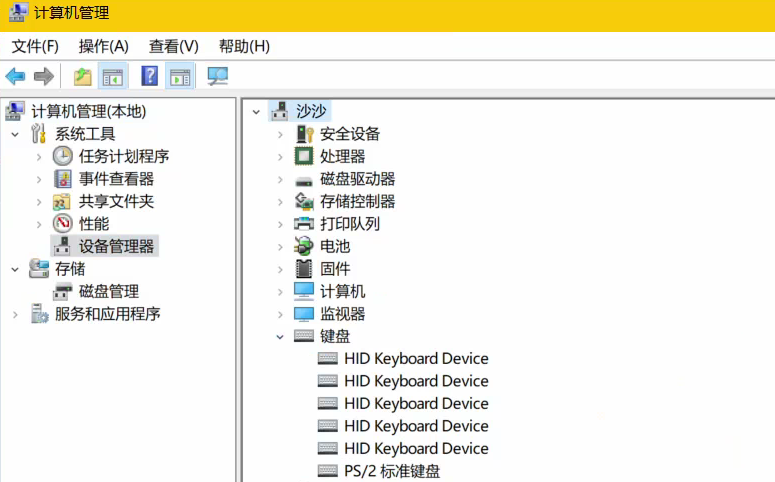
Task: Click the 计算机 monitor icon
Action: click(304, 291)
